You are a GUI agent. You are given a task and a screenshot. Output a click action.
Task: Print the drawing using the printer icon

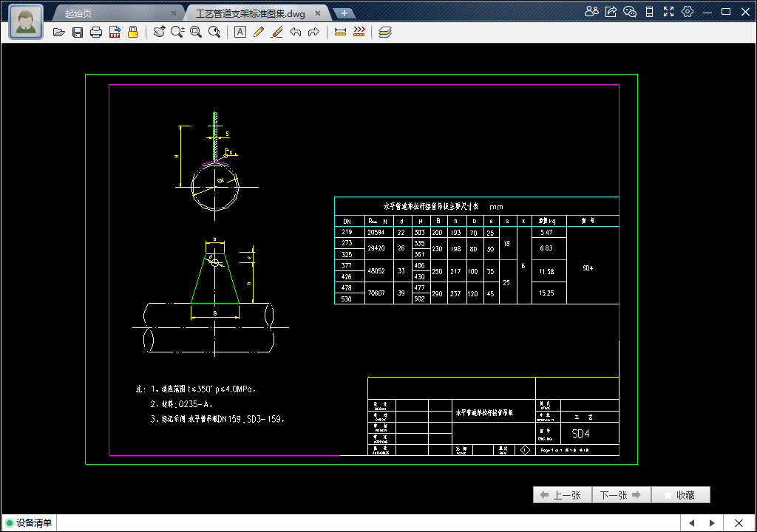pos(96,32)
